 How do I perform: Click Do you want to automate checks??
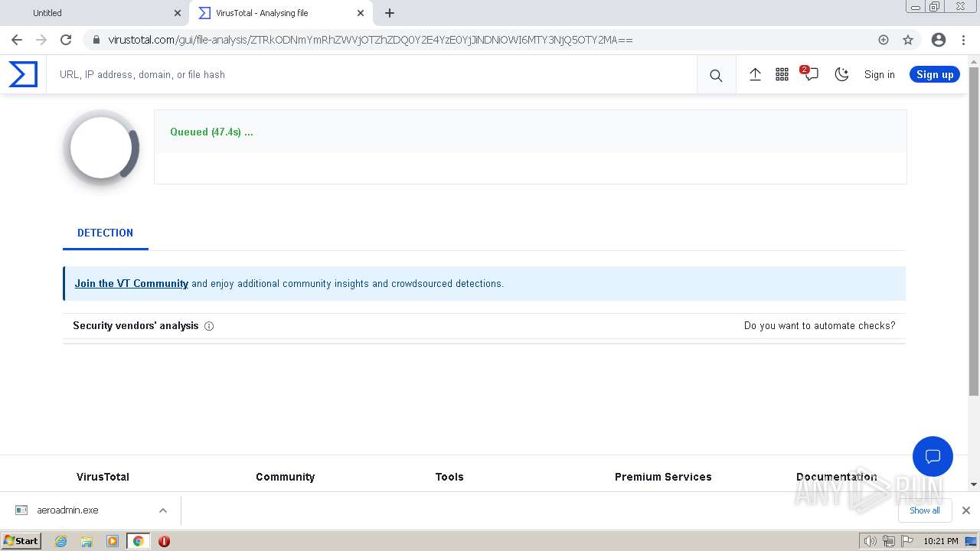pyautogui.click(x=819, y=325)
